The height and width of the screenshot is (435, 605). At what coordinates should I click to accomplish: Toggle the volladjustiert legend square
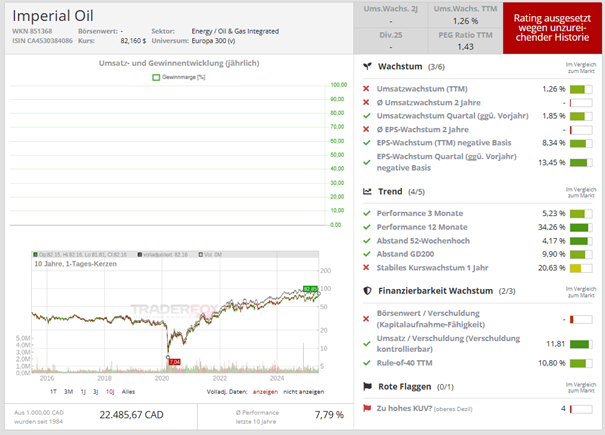(140, 255)
